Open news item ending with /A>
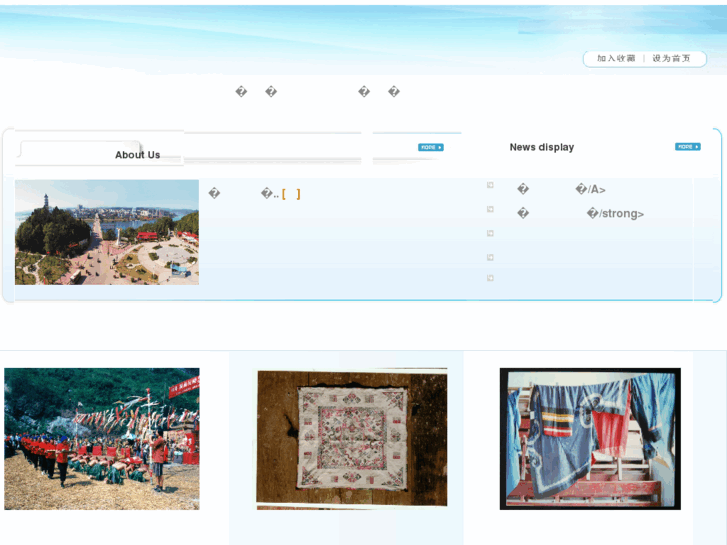The width and height of the screenshot is (727, 545). coord(561,189)
